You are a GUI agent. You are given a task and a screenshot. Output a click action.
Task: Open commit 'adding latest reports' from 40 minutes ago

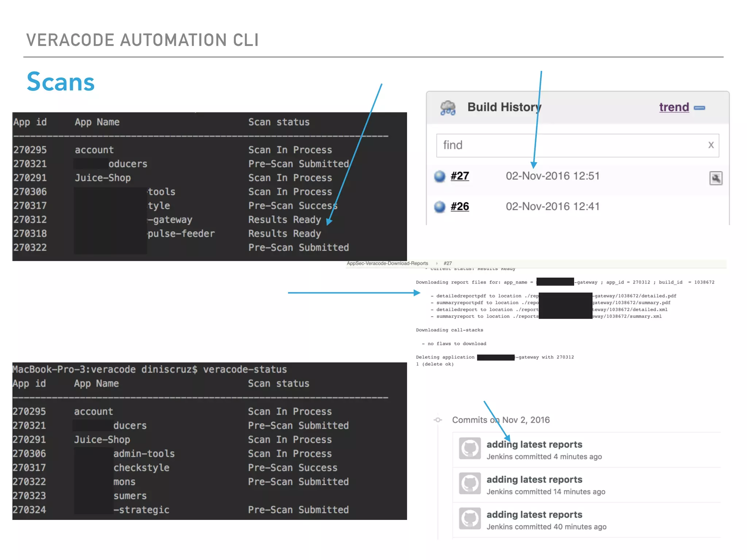[534, 514]
